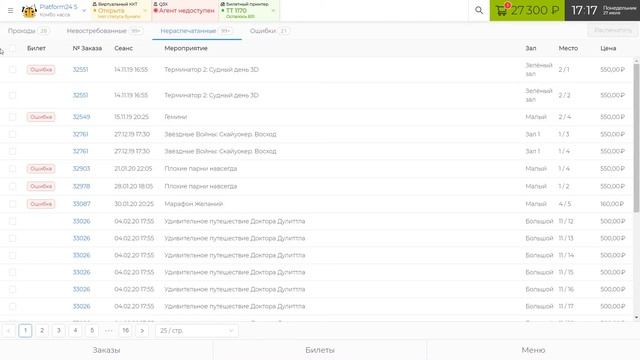Click the № Заказа column header

point(87,48)
